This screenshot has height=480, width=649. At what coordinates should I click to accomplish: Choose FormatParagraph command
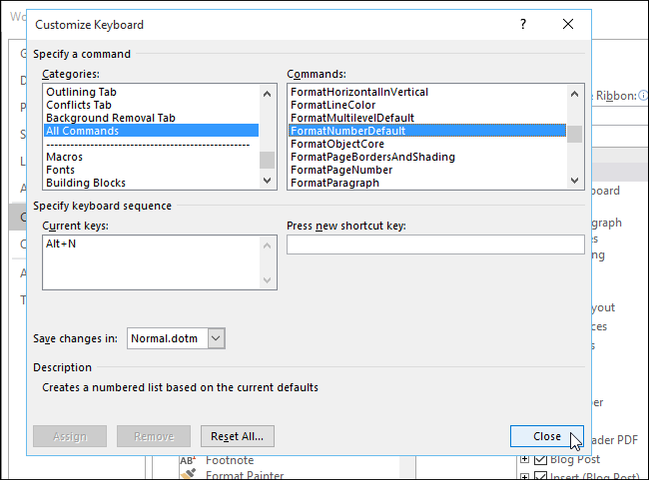point(427,182)
